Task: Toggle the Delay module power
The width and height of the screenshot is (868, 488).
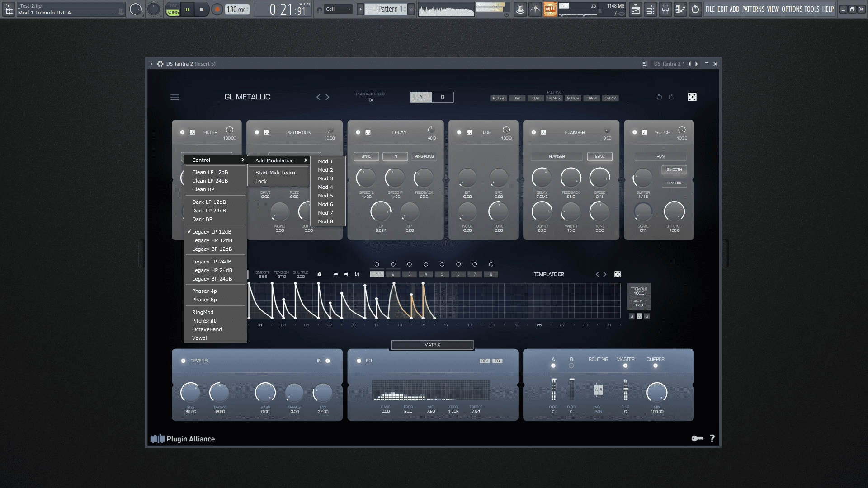Action: [358, 132]
